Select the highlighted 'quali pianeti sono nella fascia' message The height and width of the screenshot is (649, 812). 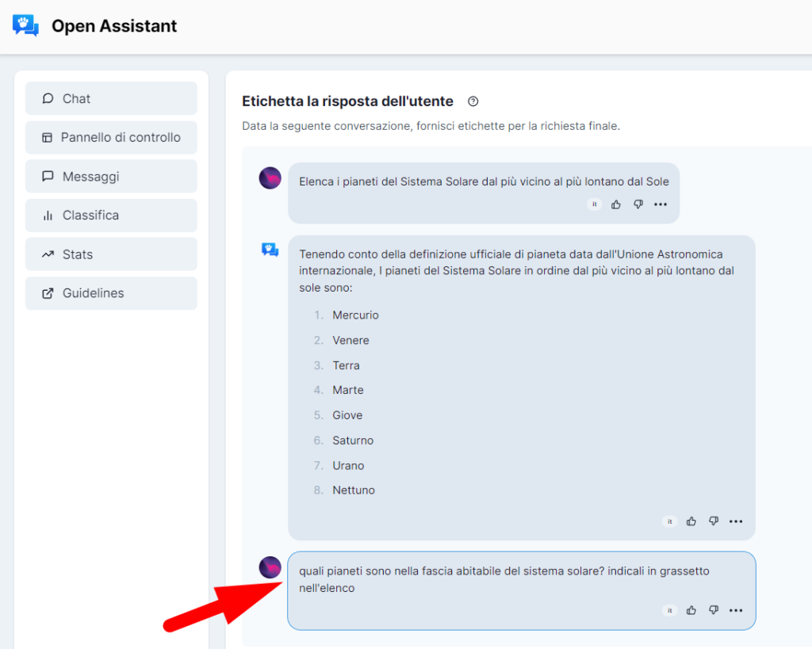click(x=522, y=590)
